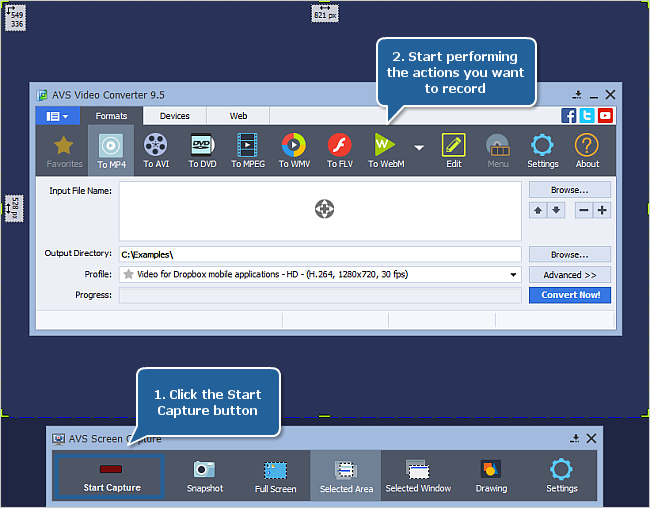650x508 pixels.
Task: Click the conversion Progress bar
Action: [x=320, y=295]
